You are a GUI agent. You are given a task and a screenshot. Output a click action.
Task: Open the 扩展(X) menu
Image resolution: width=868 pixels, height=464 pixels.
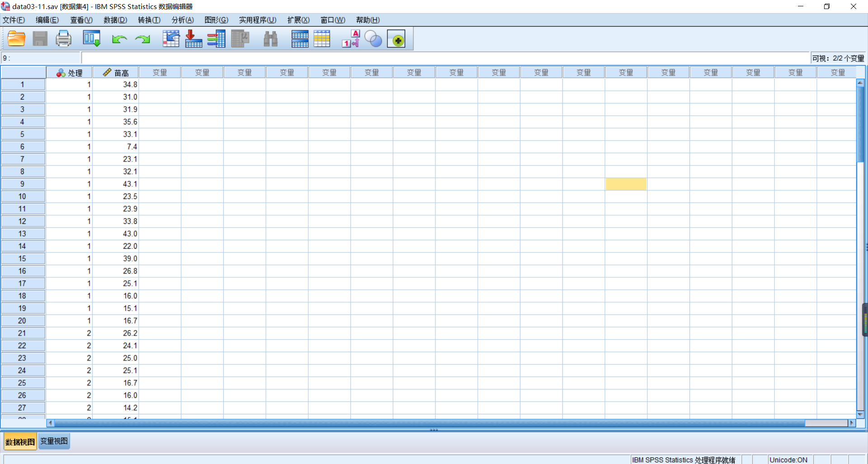pyautogui.click(x=298, y=20)
